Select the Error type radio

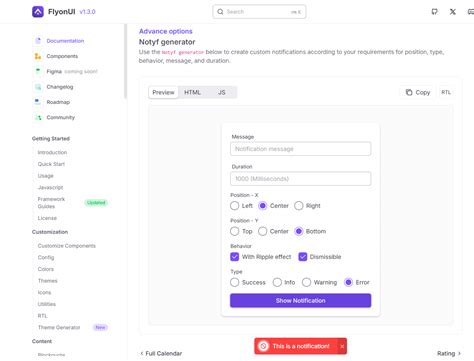348,282
